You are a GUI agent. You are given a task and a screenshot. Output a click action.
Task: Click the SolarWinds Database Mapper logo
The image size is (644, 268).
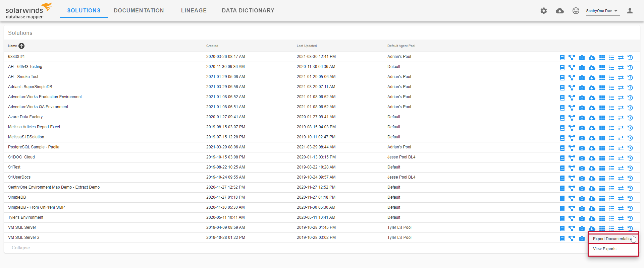coord(29,11)
